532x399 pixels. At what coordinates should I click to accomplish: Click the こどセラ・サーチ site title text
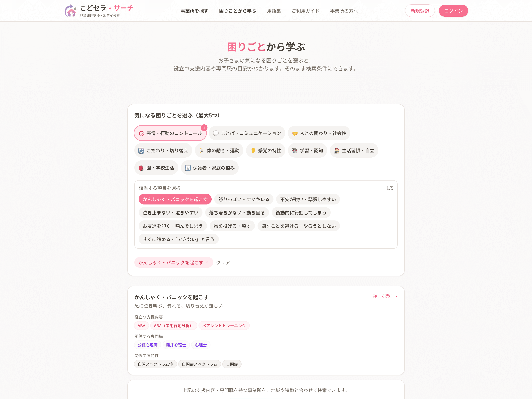(107, 8)
